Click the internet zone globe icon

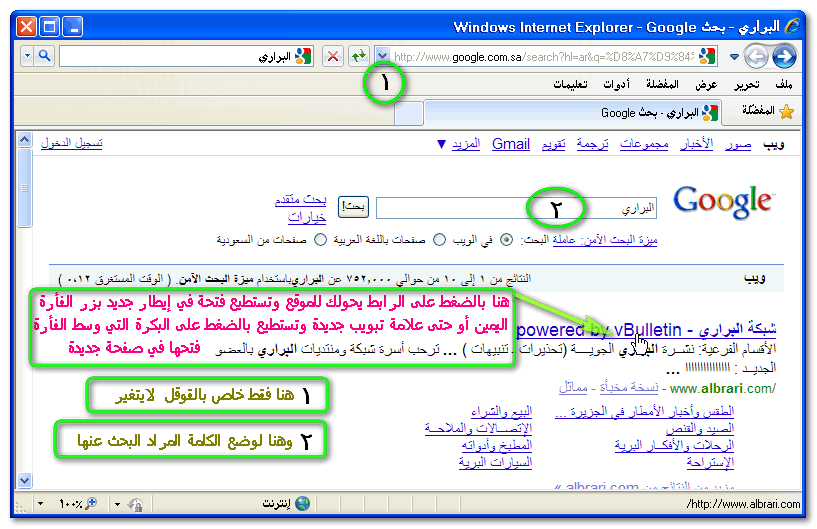[x=302, y=503]
